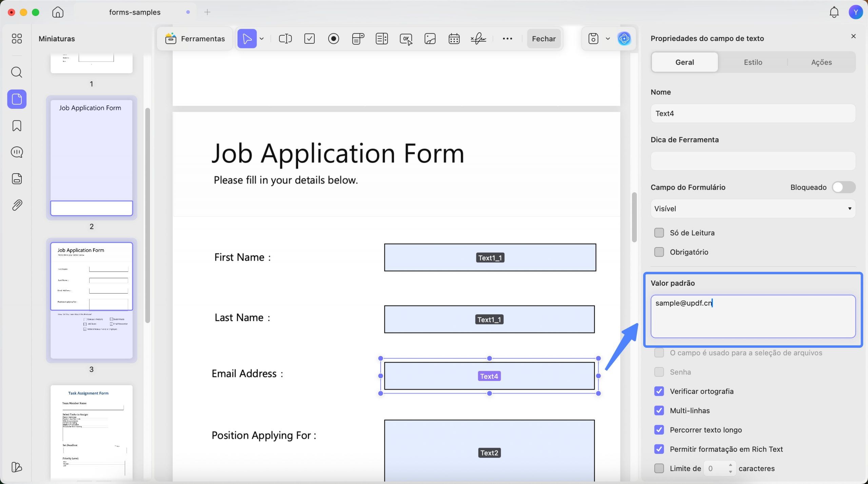Select the page 3 thumbnail
The image size is (868, 484).
pyautogui.click(x=92, y=300)
